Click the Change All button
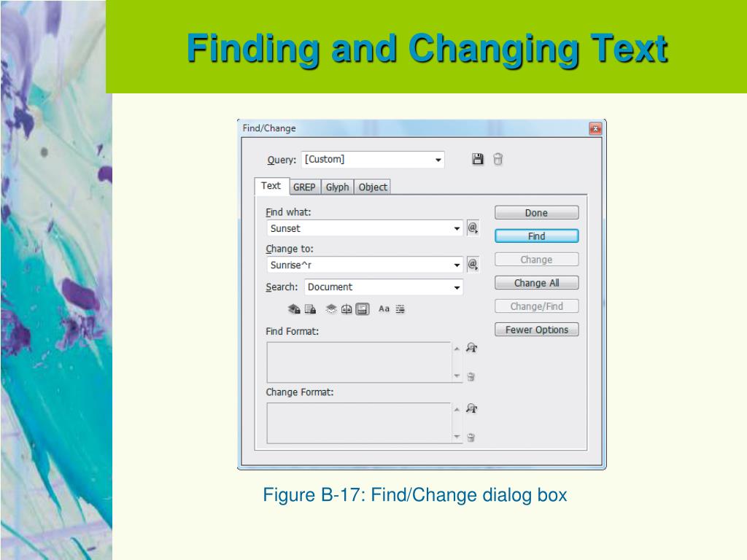747x560 pixels. coord(536,283)
